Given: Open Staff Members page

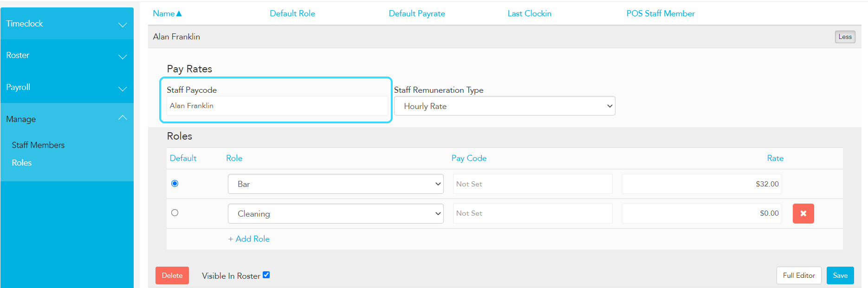Looking at the screenshot, I should (38, 145).
